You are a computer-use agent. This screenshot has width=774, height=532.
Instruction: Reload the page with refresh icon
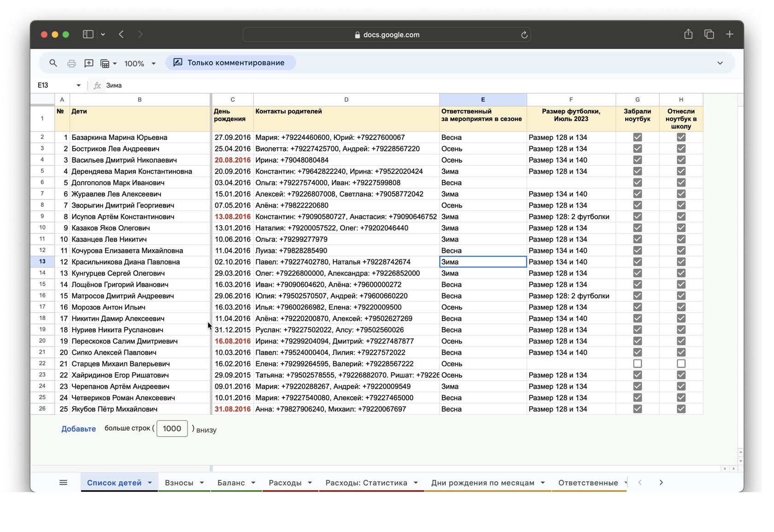pos(524,35)
